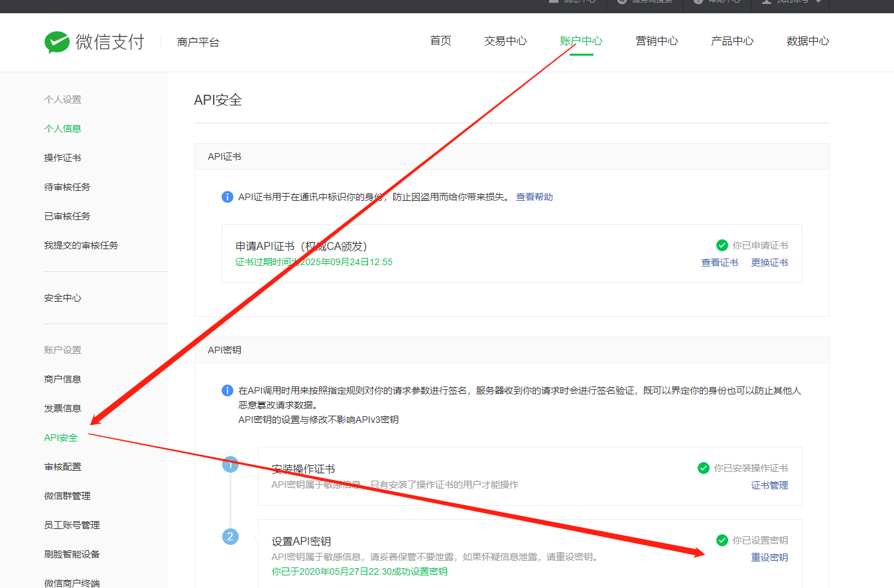
Task: Open the 查看证书 link
Action: pyautogui.click(x=720, y=263)
